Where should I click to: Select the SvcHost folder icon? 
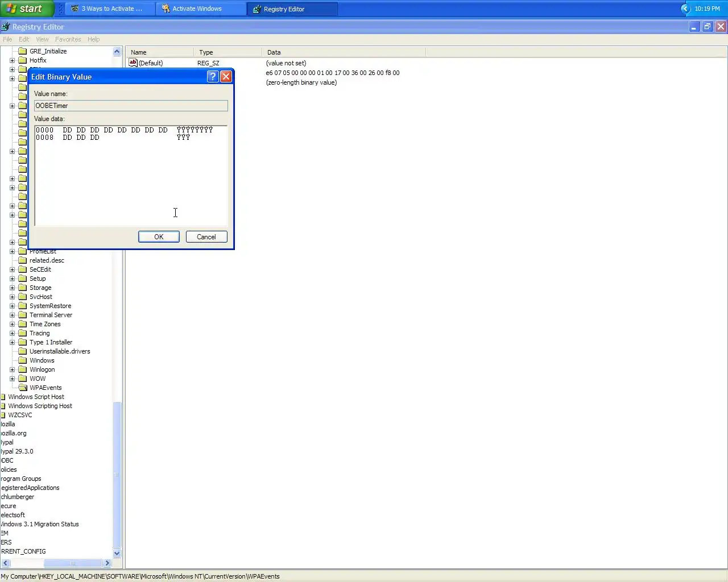click(23, 297)
